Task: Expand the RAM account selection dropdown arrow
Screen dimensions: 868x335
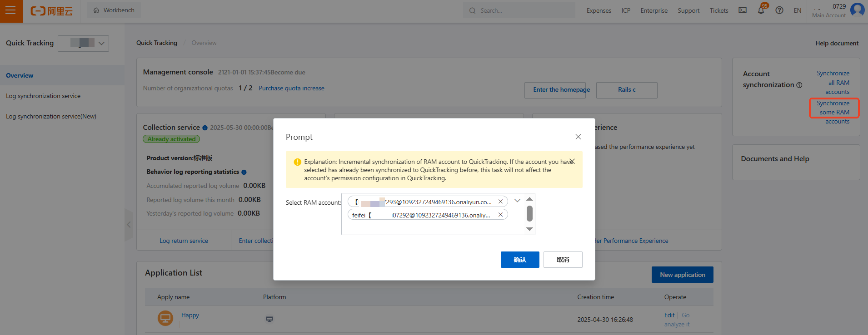Action: tap(517, 201)
